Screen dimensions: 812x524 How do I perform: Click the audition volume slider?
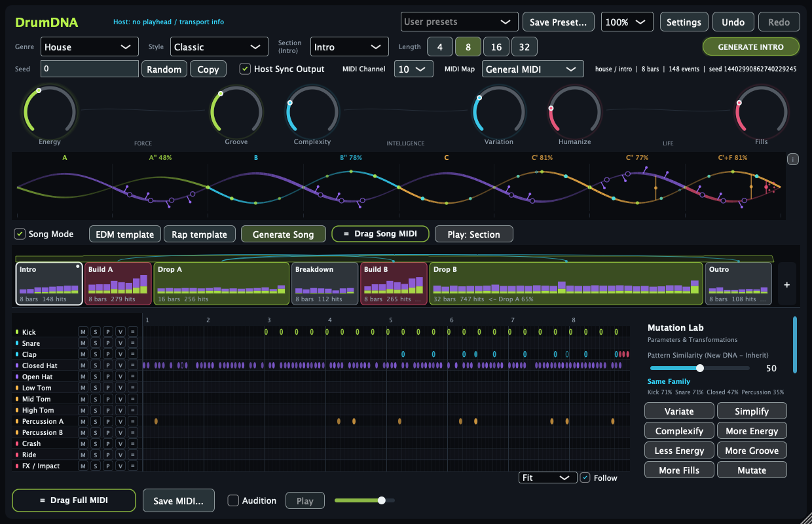pyautogui.click(x=365, y=500)
